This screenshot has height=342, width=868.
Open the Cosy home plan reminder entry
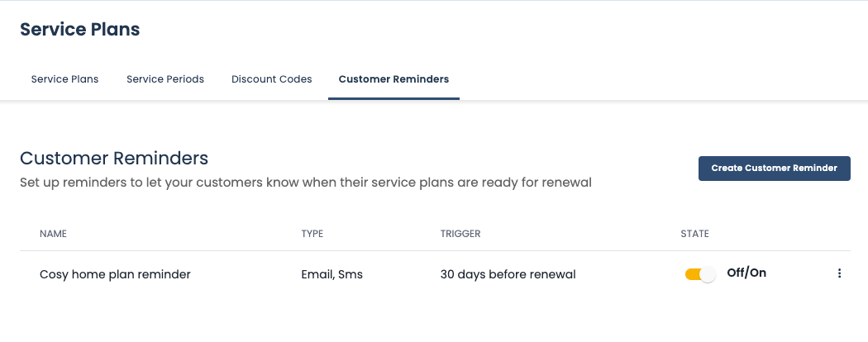(x=115, y=274)
